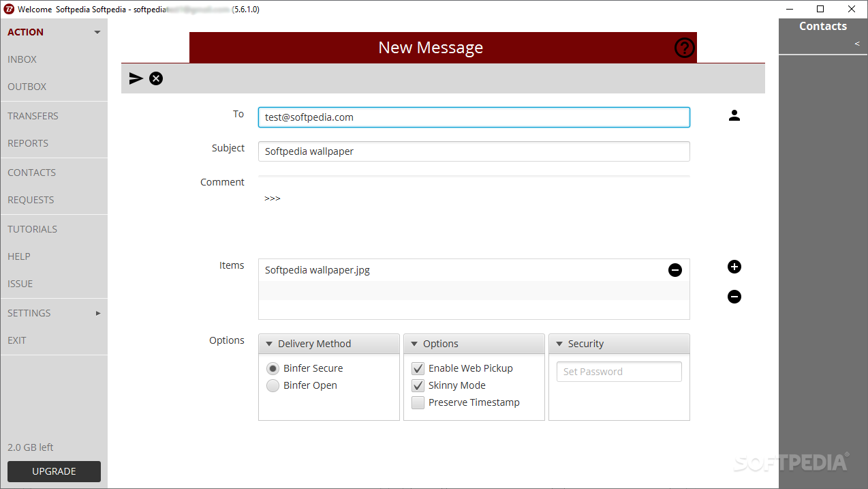This screenshot has width=868, height=489.
Task: Cancel the new message with the X icon
Action: tap(156, 78)
